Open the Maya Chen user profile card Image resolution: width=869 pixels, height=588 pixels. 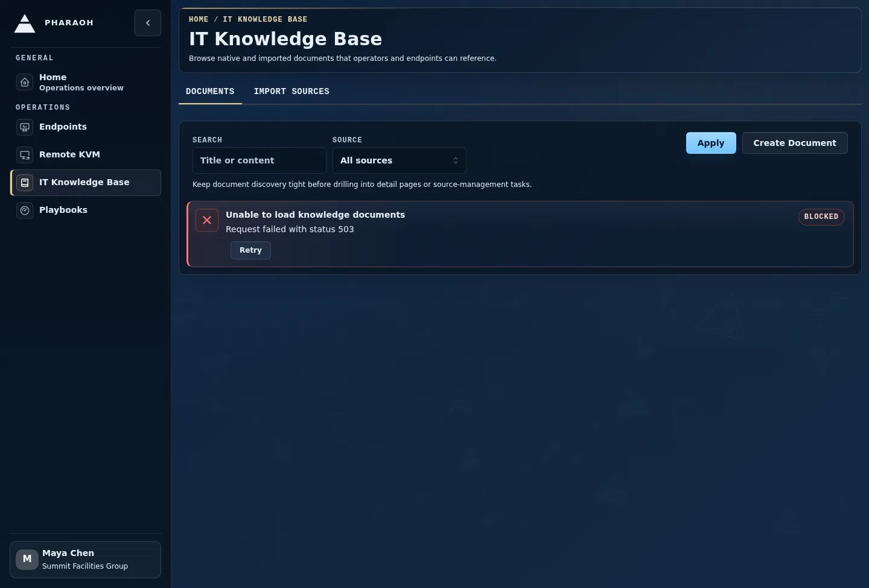click(86, 560)
